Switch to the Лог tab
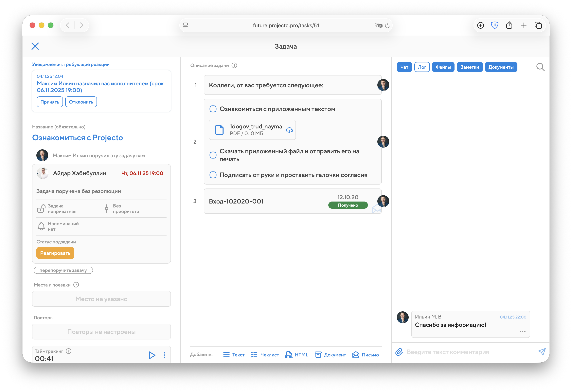This screenshot has height=392, width=572. pos(422,67)
